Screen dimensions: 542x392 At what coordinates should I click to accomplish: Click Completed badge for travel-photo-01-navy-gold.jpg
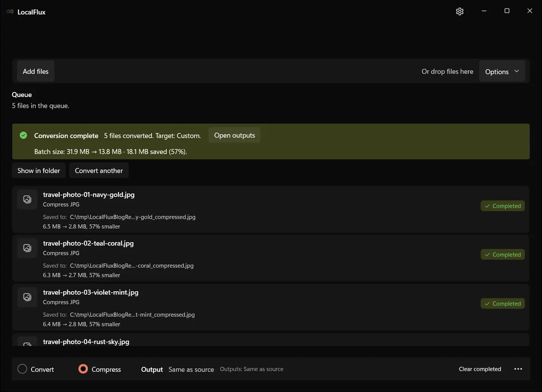click(x=503, y=206)
